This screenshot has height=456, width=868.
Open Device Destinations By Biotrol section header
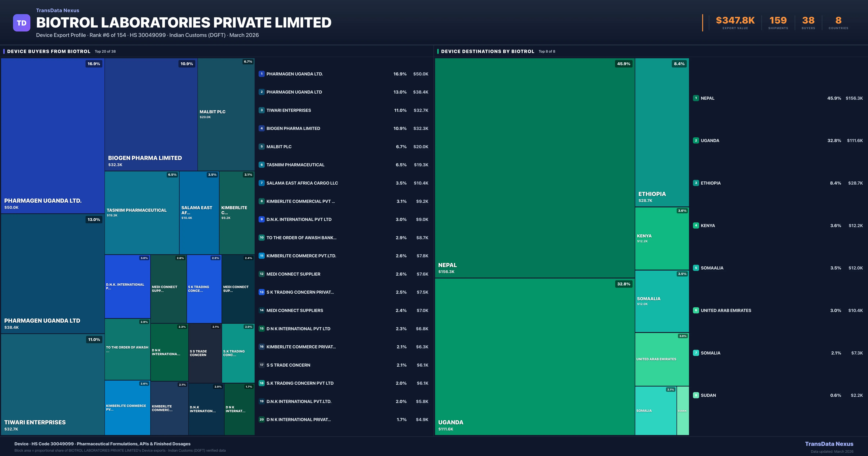pos(487,51)
